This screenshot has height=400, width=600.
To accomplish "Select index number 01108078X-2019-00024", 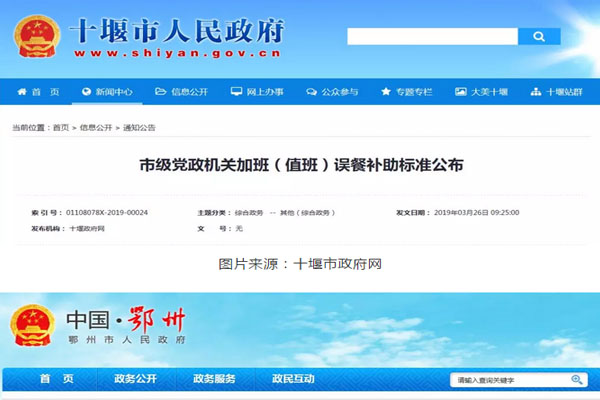I will 107,212.
